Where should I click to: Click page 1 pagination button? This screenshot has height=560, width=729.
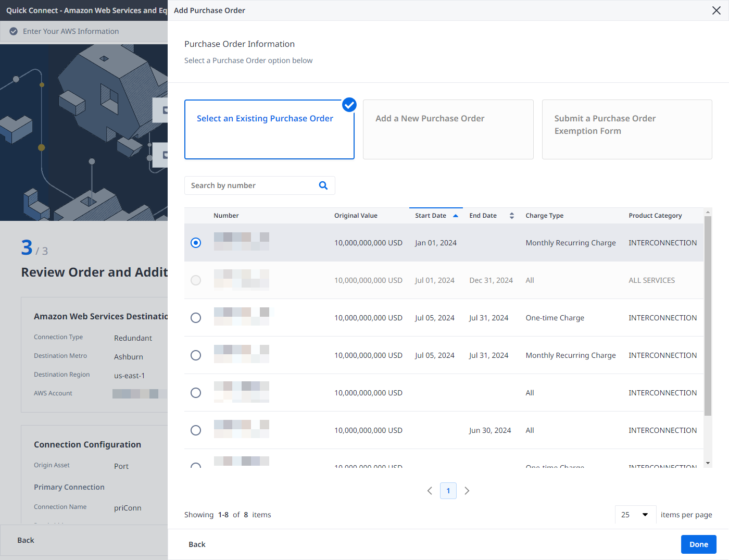(x=448, y=491)
